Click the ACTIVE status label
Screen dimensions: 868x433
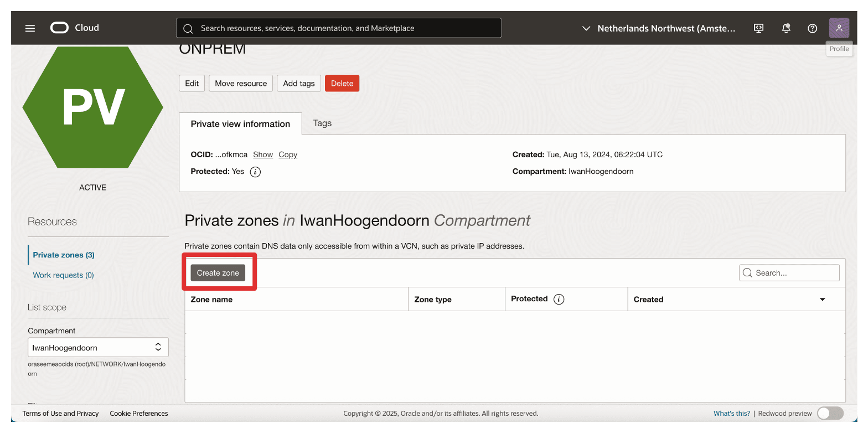pos(92,188)
